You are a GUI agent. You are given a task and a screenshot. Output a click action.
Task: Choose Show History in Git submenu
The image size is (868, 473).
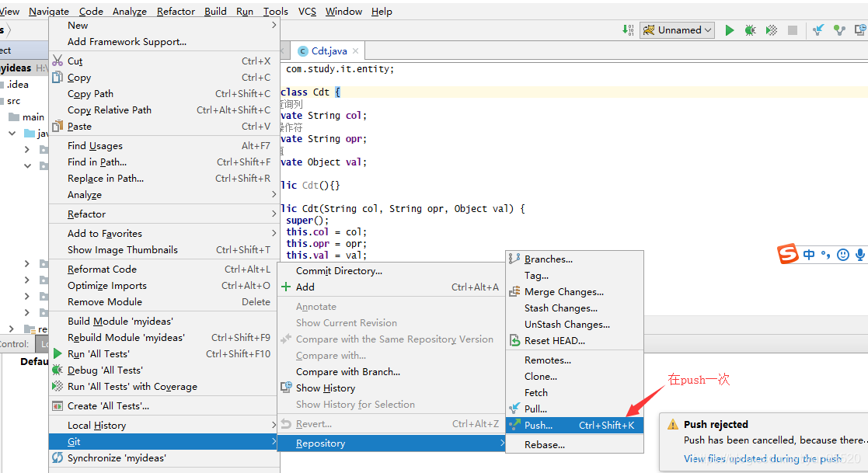[392, 388]
